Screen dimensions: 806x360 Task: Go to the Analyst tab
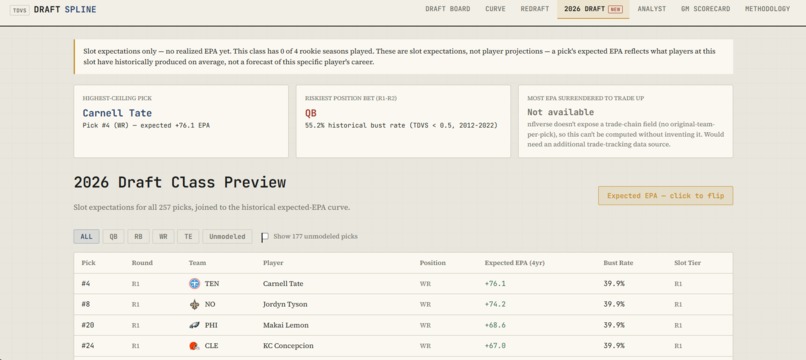pyautogui.click(x=652, y=9)
